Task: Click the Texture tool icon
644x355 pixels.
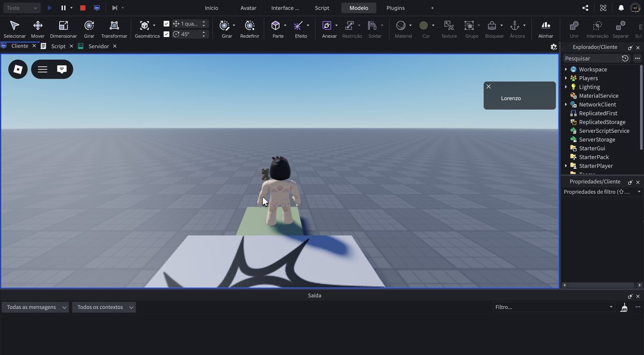Action: coord(449,25)
